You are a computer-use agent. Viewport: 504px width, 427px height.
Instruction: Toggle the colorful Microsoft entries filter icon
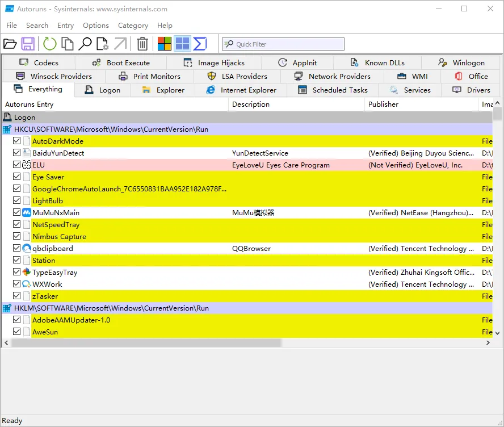tap(164, 44)
